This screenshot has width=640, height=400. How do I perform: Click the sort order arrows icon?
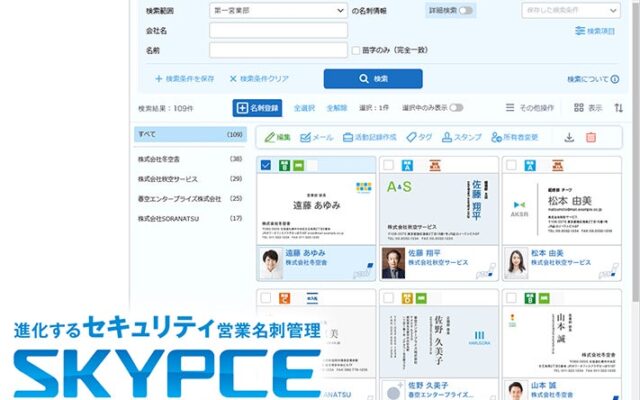619,108
